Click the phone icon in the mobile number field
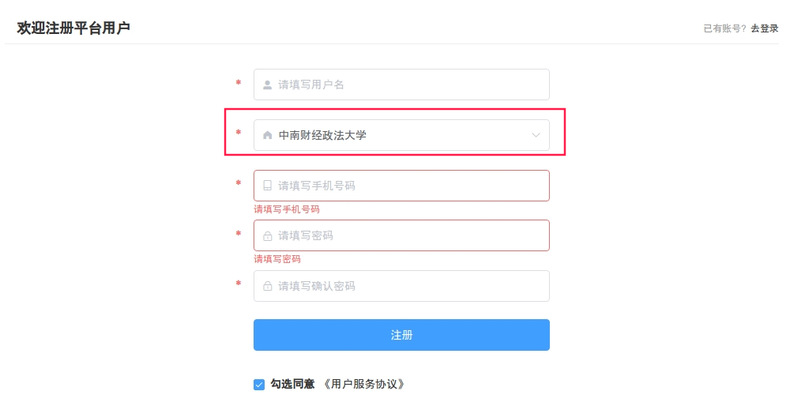 click(267, 185)
